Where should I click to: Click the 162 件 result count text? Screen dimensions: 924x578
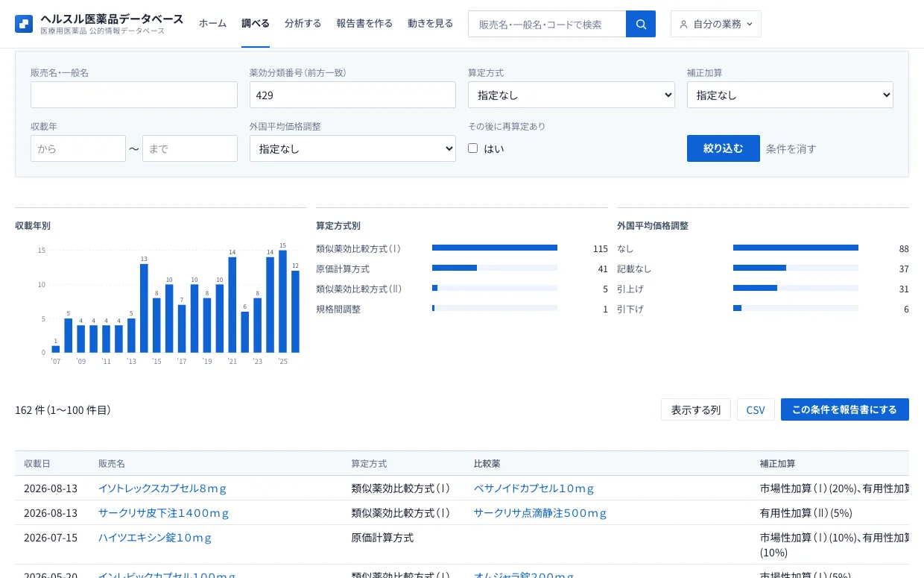click(x=63, y=409)
